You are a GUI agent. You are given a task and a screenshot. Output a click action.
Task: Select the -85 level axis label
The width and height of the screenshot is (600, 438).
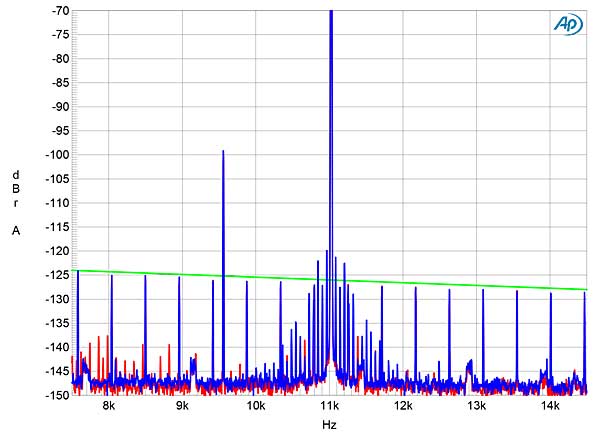click(x=59, y=83)
